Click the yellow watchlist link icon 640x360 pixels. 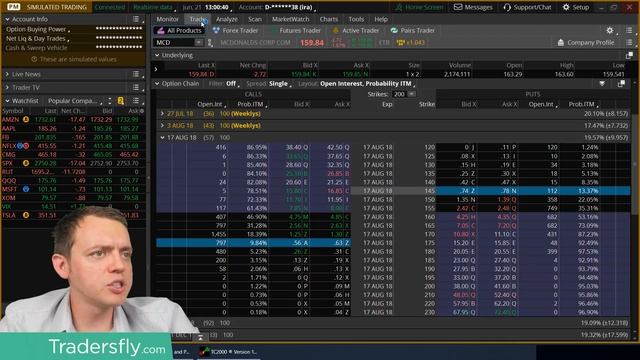(x=121, y=101)
